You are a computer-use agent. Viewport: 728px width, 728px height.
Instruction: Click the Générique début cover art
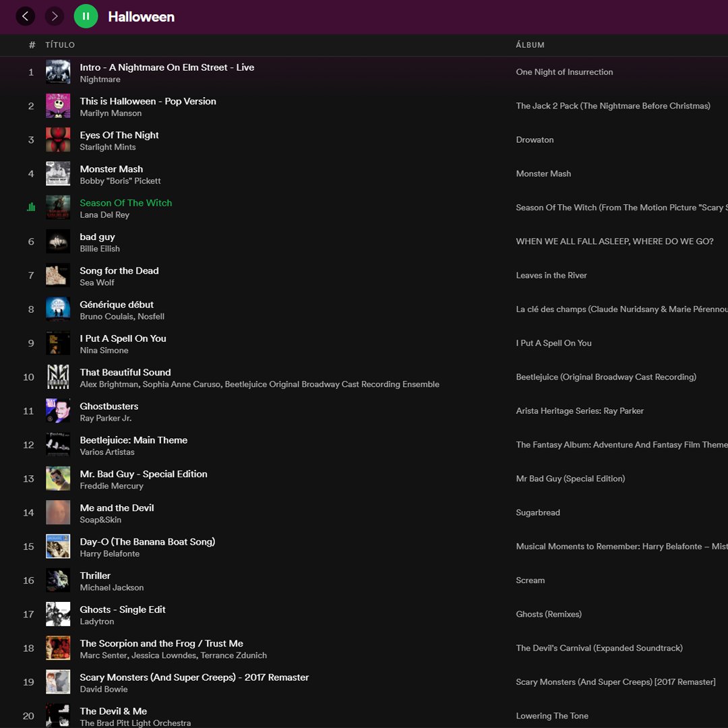click(58, 309)
